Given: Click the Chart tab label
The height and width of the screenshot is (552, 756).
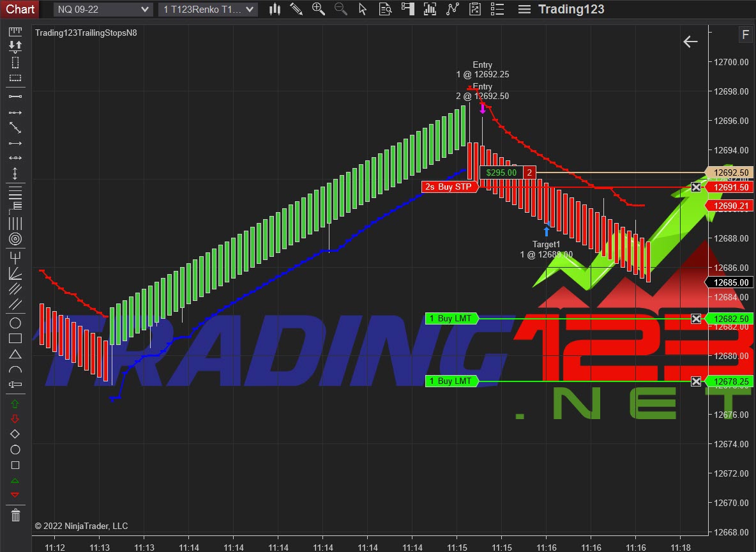Looking at the screenshot, I should 19,9.
